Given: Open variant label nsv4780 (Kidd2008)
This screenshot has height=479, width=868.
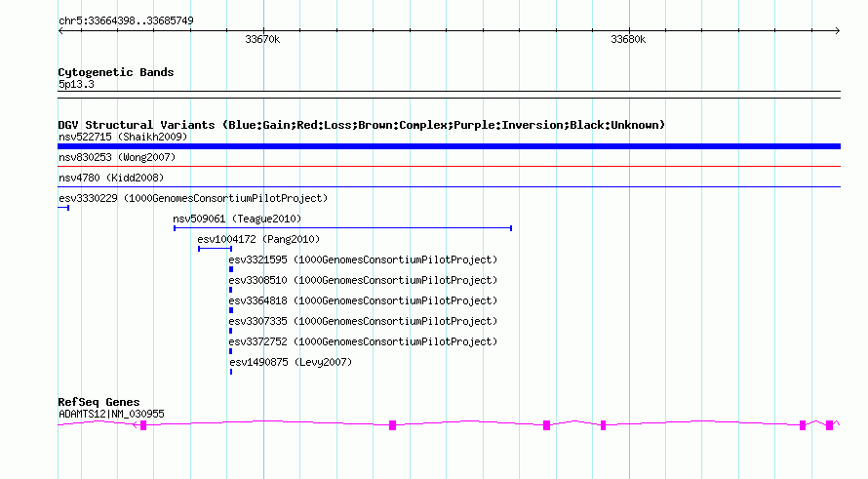Looking at the screenshot, I should tap(111, 178).
